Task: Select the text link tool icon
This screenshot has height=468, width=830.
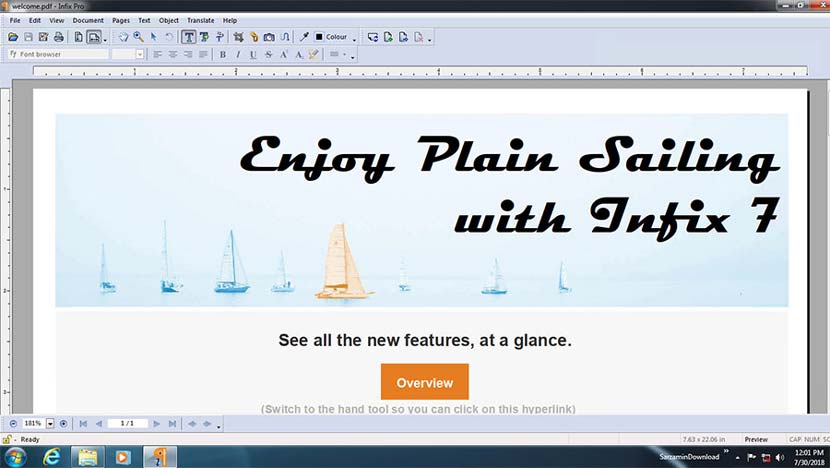Action: click(219, 37)
